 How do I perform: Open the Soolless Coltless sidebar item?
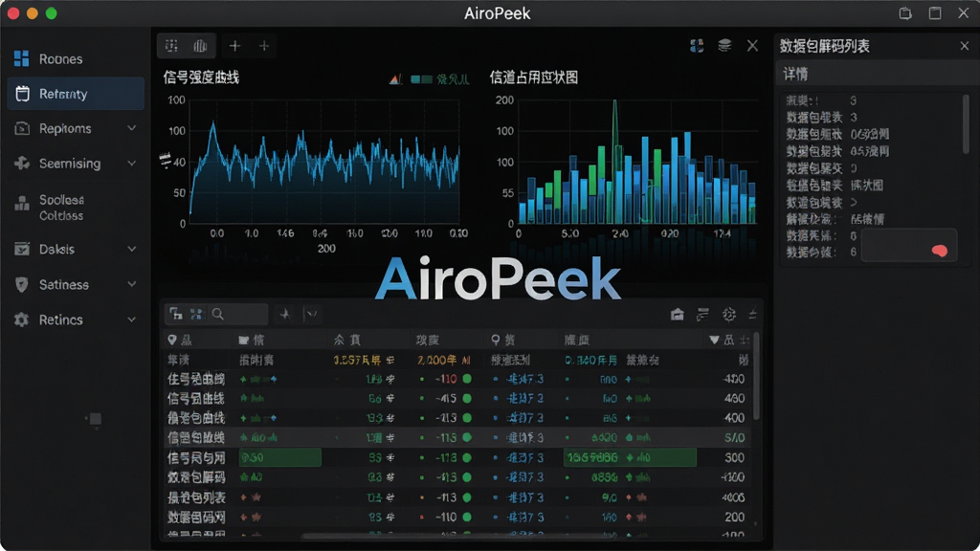pyautogui.click(x=75, y=208)
